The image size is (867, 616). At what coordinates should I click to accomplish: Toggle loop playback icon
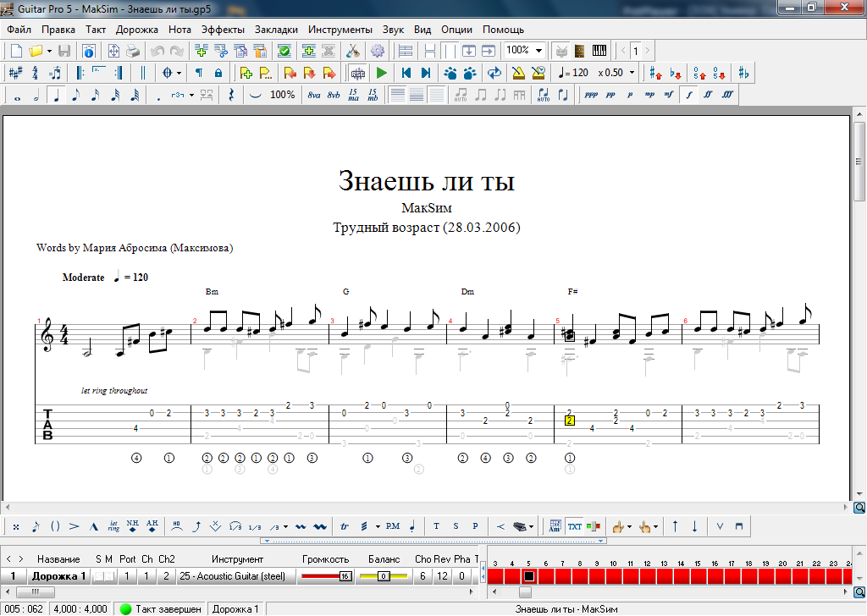[x=494, y=73]
